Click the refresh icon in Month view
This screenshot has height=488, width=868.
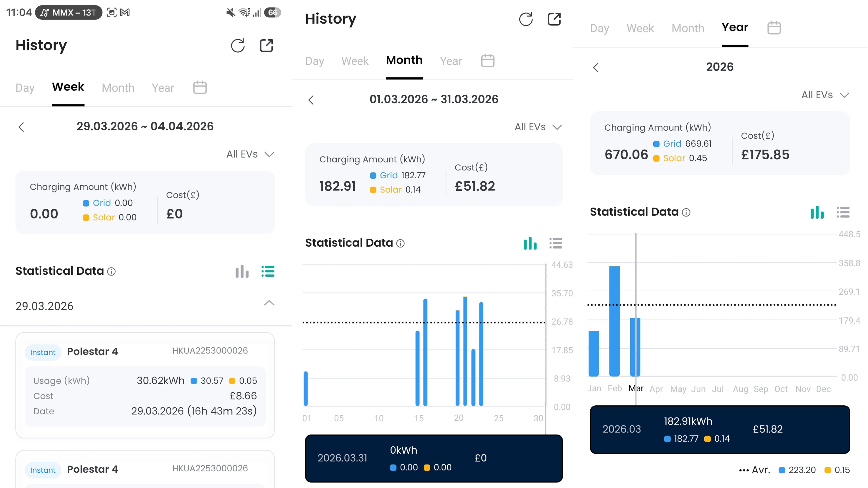[x=526, y=19]
